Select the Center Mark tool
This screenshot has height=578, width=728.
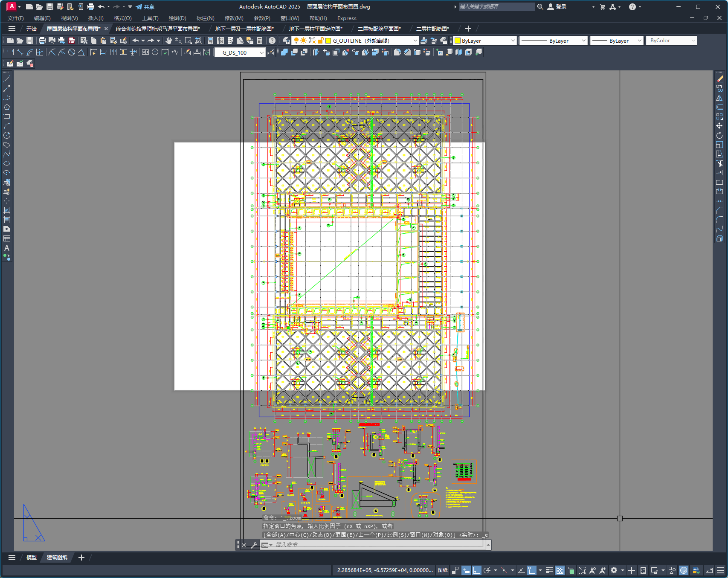pos(155,52)
